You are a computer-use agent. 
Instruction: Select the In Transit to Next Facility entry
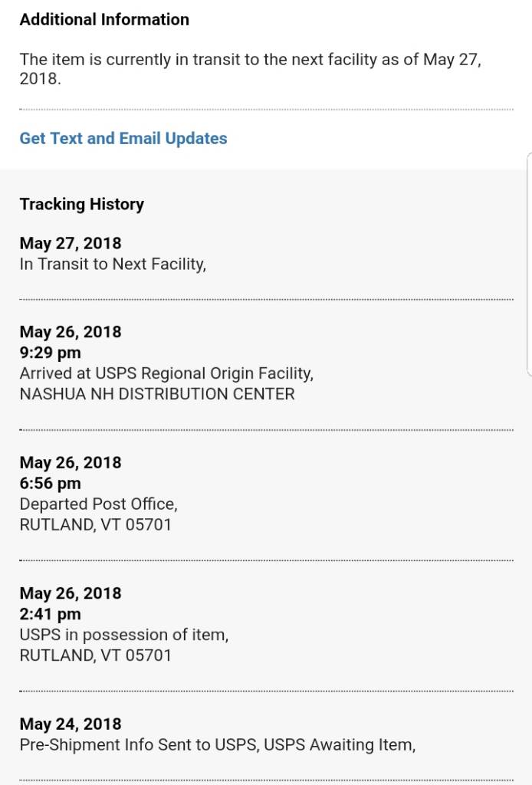(113, 264)
